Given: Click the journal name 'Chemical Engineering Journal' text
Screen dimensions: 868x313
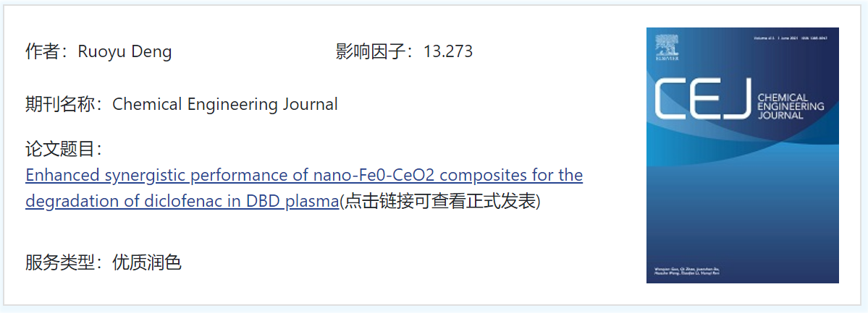Looking at the screenshot, I should (224, 104).
